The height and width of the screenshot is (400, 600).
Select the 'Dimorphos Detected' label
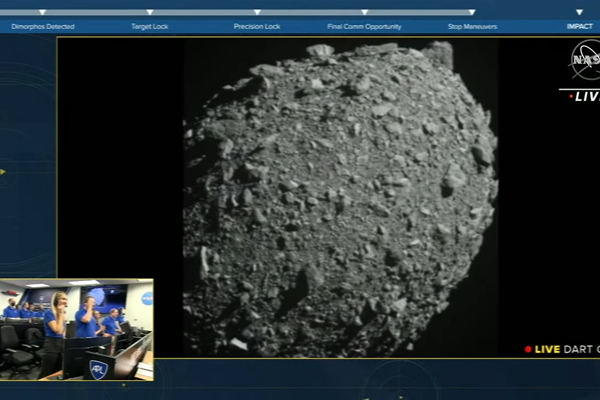point(43,26)
